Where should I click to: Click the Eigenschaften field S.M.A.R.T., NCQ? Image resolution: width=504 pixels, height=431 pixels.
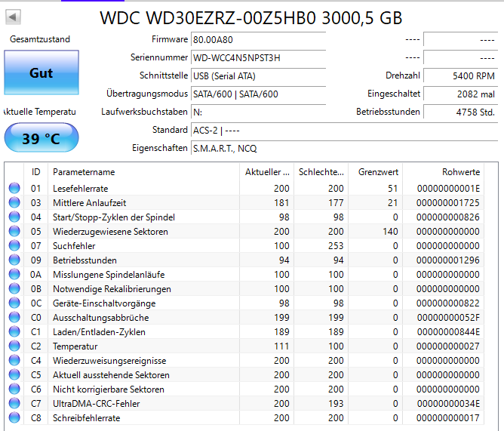(344, 148)
